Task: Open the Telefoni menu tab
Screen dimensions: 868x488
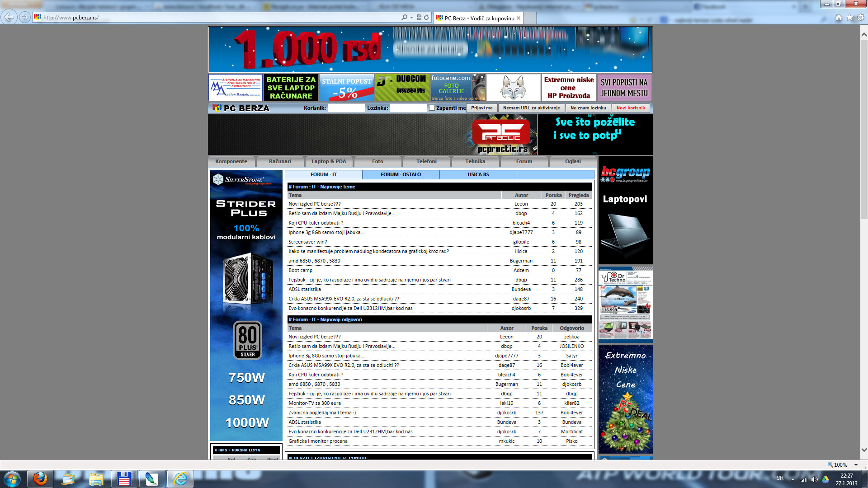Action: click(x=426, y=161)
